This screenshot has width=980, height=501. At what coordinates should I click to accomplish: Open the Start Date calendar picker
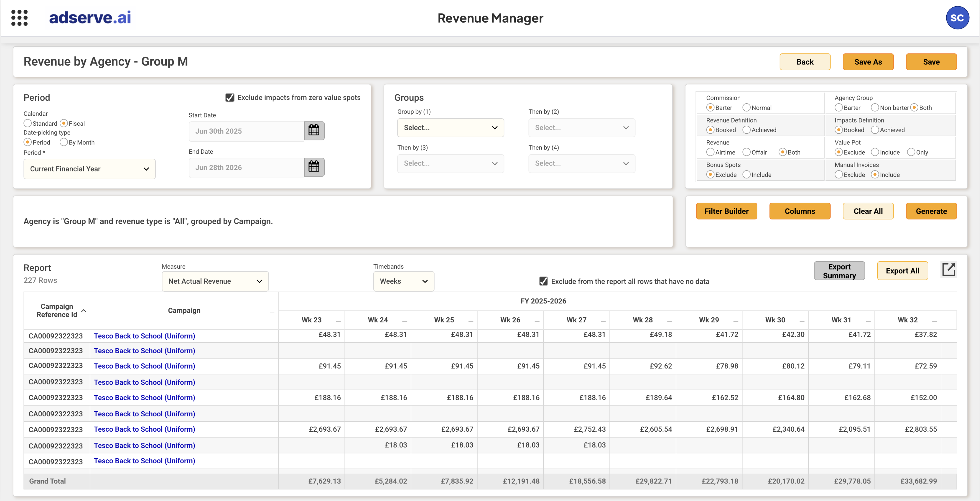(314, 130)
